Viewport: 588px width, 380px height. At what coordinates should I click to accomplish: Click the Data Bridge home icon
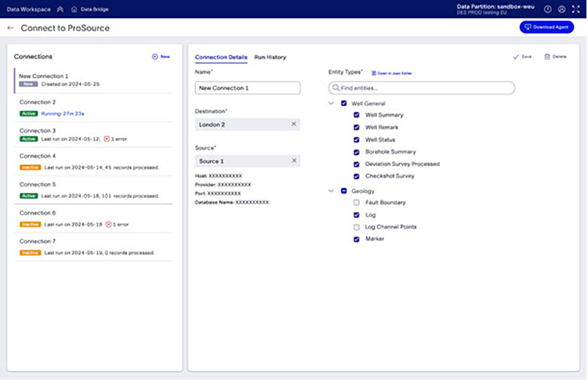pos(74,9)
